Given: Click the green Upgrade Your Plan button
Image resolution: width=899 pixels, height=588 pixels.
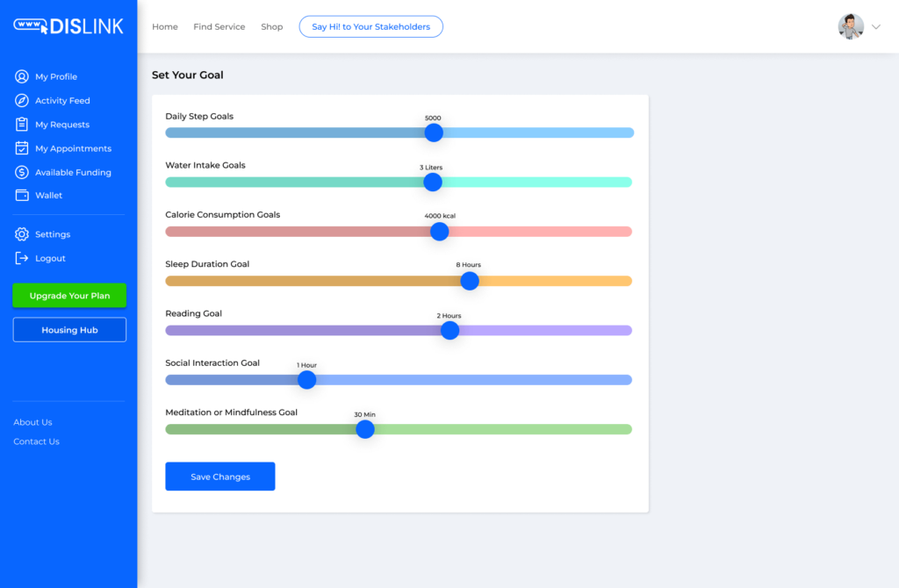Looking at the screenshot, I should coord(69,296).
